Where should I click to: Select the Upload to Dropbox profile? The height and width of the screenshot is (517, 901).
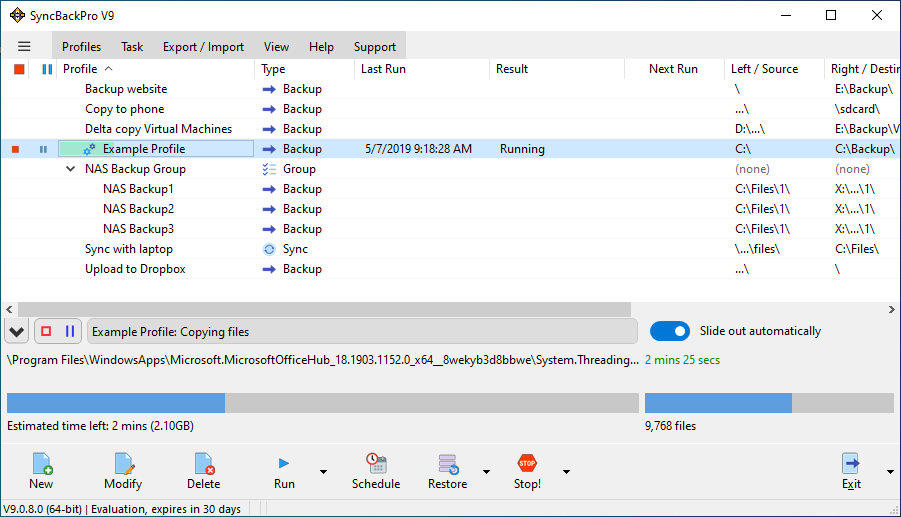tap(135, 269)
